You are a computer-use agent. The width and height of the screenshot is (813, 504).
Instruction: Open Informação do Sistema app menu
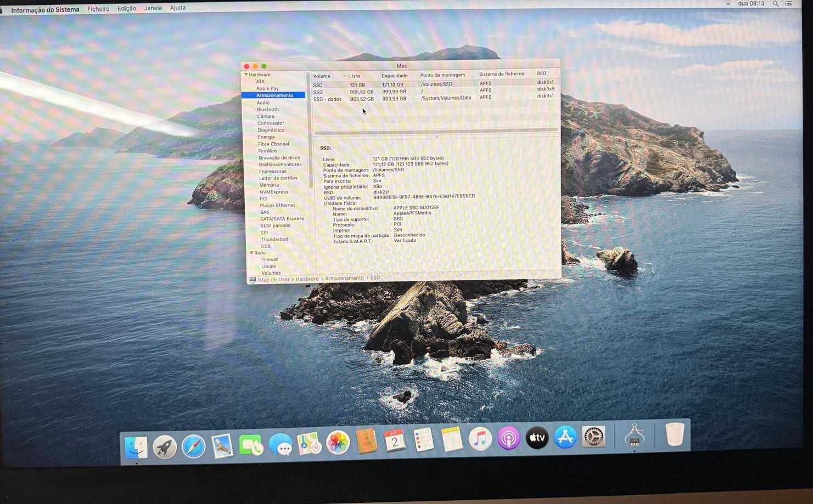point(45,10)
